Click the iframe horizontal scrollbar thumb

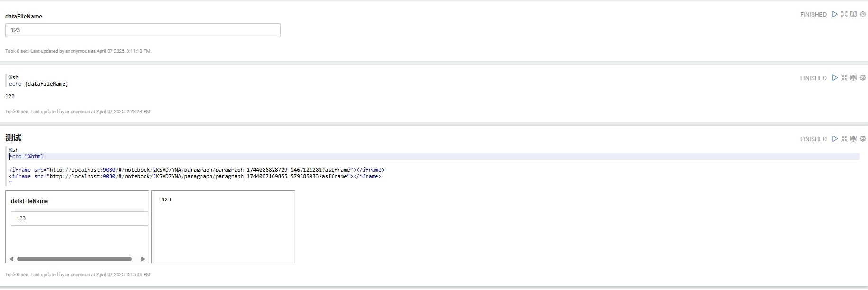point(74,259)
